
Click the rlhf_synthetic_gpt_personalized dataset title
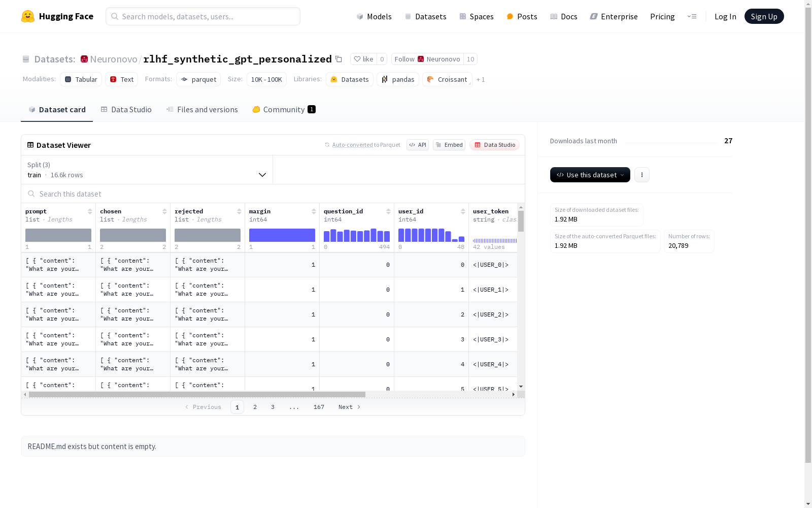238,59
